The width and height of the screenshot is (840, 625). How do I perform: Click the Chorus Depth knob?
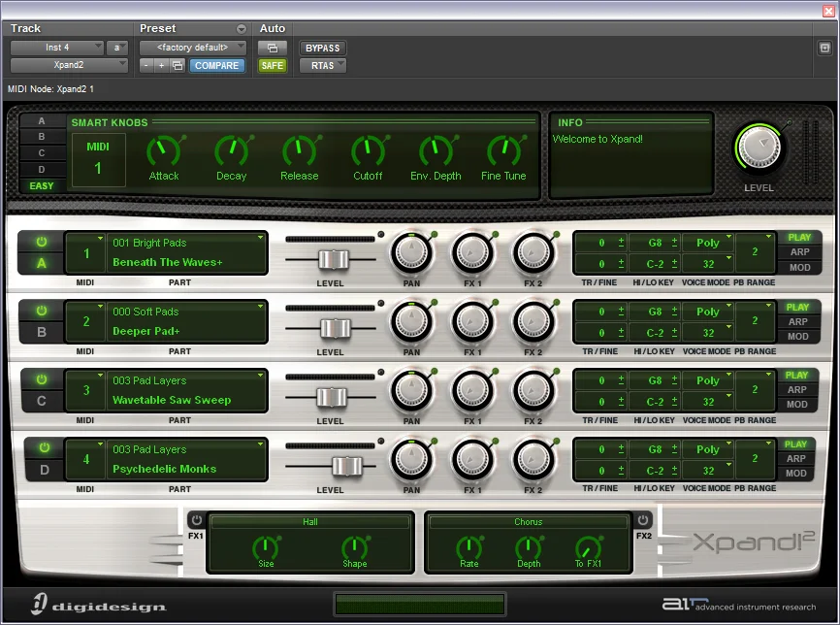tap(529, 547)
